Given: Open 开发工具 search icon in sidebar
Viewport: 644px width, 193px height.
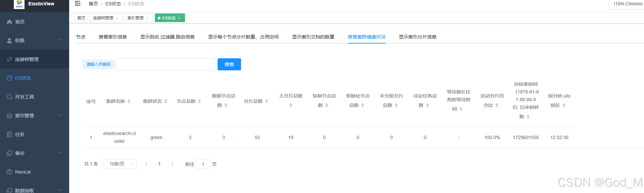Looking at the screenshot, I should pos(9,97).
